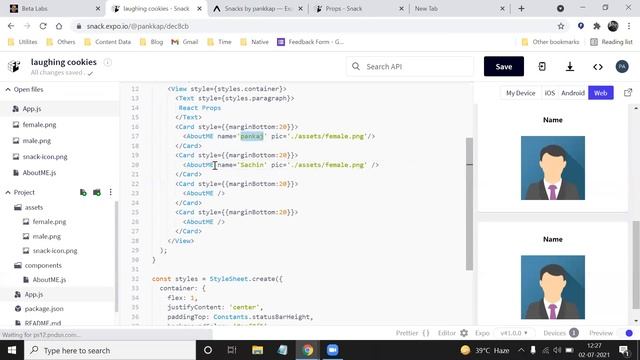Screen dimensions: 640x360
Task: Open the Others bookmarks folder
Action: coord(61,42)
